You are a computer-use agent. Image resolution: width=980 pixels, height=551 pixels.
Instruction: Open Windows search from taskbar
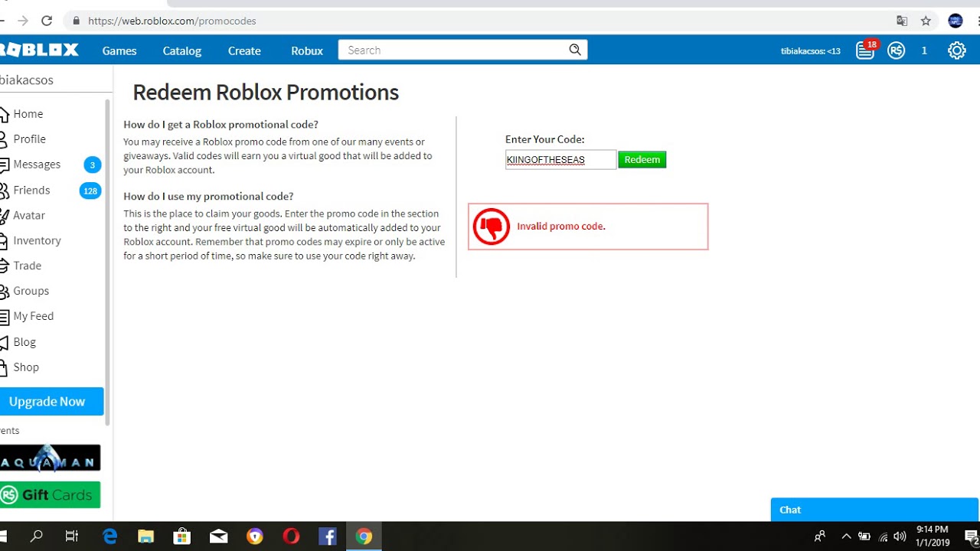pyautogui.click(x=36, y=536)
